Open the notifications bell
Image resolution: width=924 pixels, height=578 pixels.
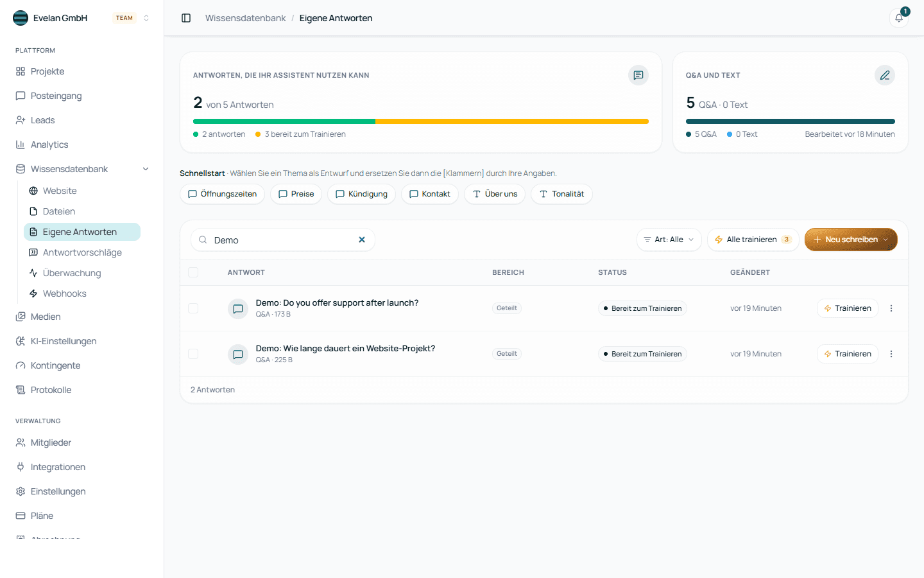899,18
